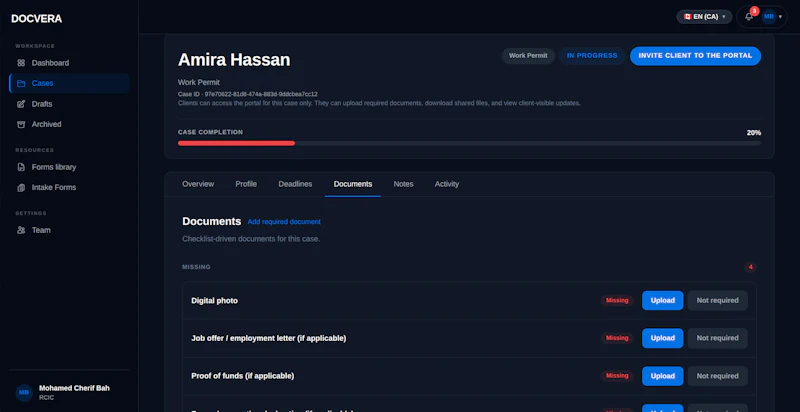Click the MISSING section heading
Screen dimensions: 800x412
(196, 267)
